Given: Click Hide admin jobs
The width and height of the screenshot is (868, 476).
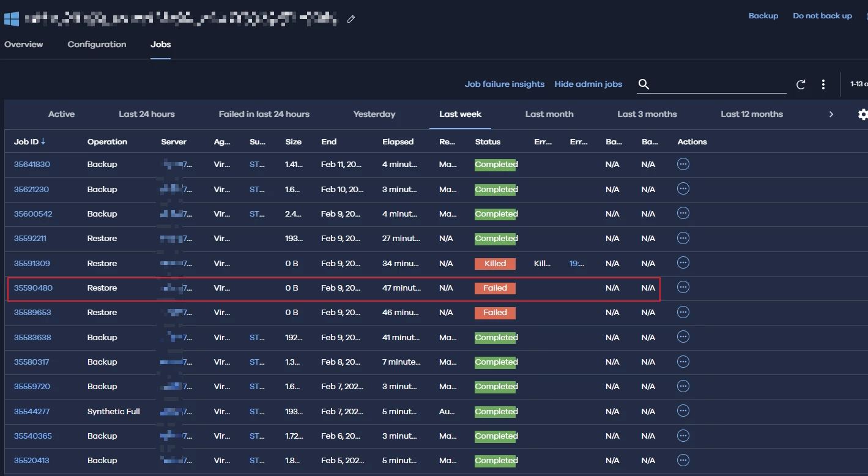Looking at the screenshot, I should (588, 84).
